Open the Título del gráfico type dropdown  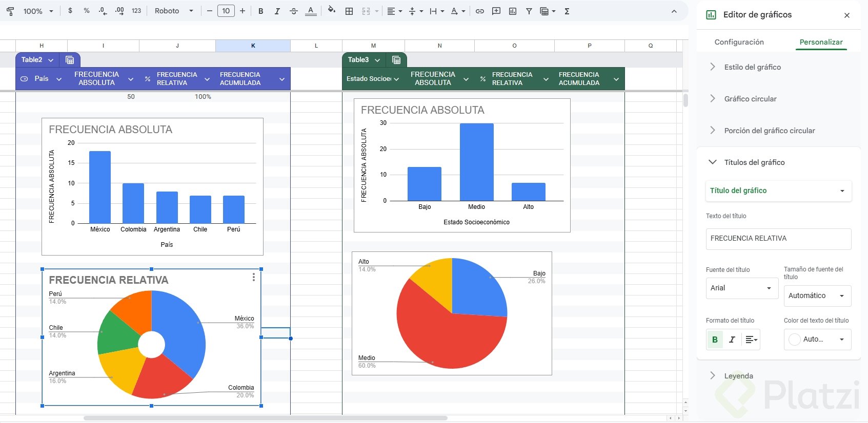tap(778, 191)
